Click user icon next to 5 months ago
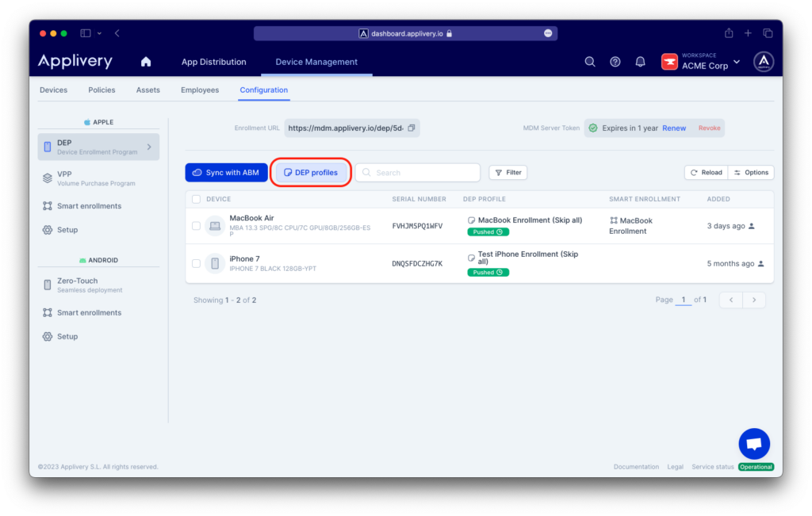 760,264
